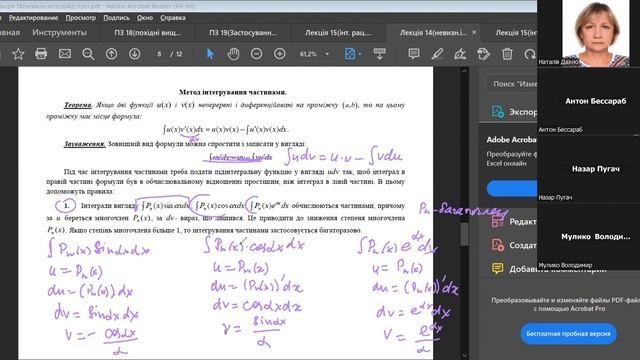Zoom out with the minus icon
Image resolution: width=640 pixels, height=360 pixels.
(x=256, y=54)
